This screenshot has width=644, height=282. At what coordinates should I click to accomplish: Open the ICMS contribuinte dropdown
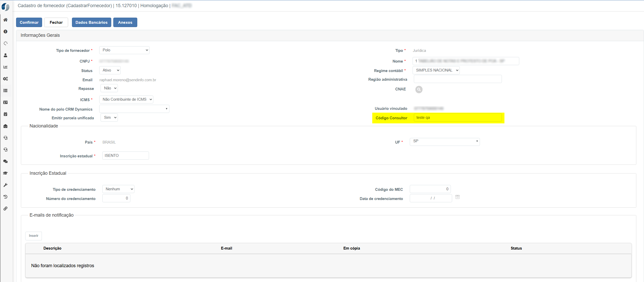click(x=126, y=99)
